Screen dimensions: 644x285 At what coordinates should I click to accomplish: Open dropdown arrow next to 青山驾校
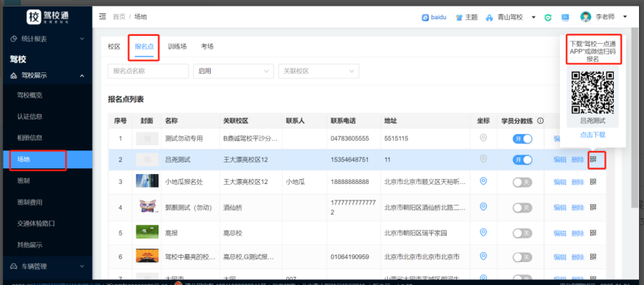(x=533, y=17)
